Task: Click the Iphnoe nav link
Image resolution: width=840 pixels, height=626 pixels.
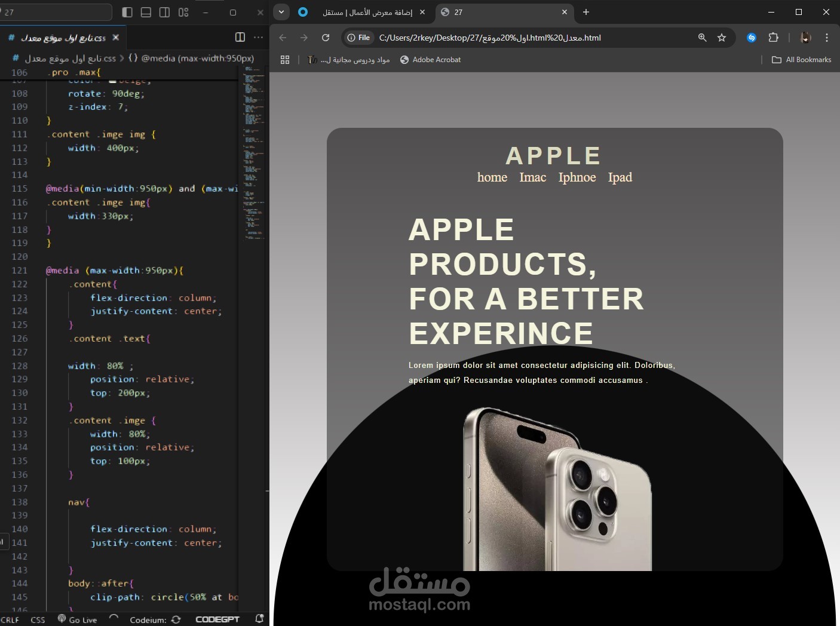Action: [x=577, y=177]
